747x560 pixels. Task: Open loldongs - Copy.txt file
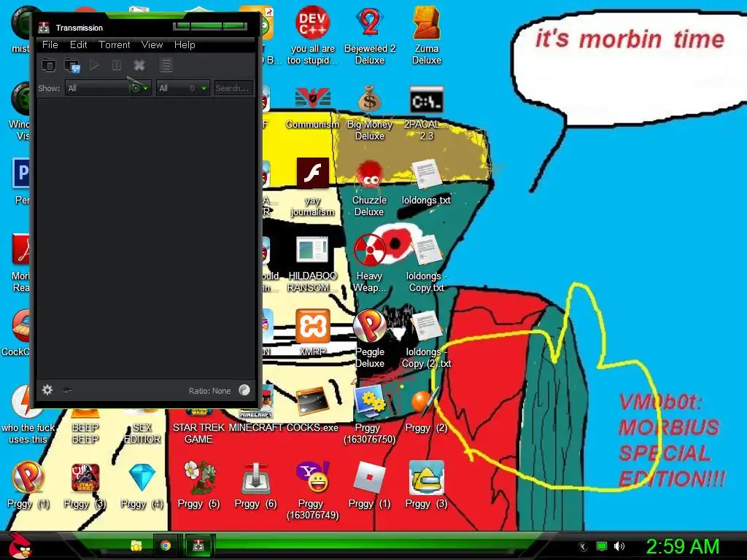click(426, 264)
